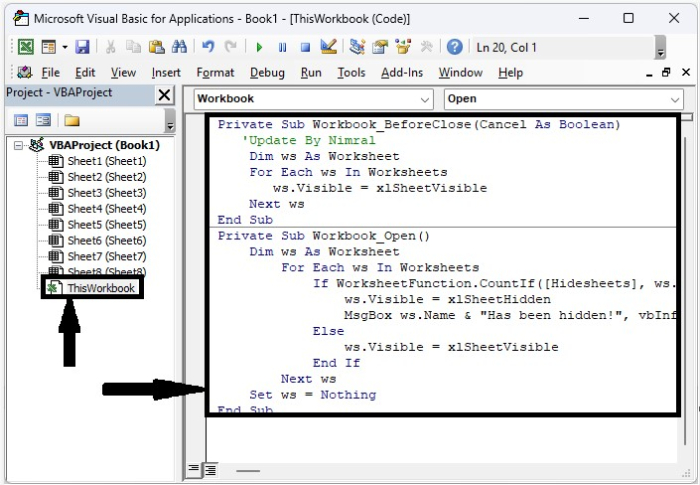
Task: Select Sheet7 (Sheet7) in project tree
Action: [x=107, y=257]
